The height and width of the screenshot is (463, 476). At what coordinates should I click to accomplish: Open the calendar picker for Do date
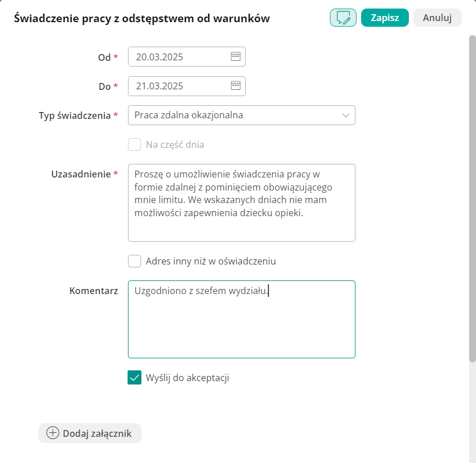235,86
